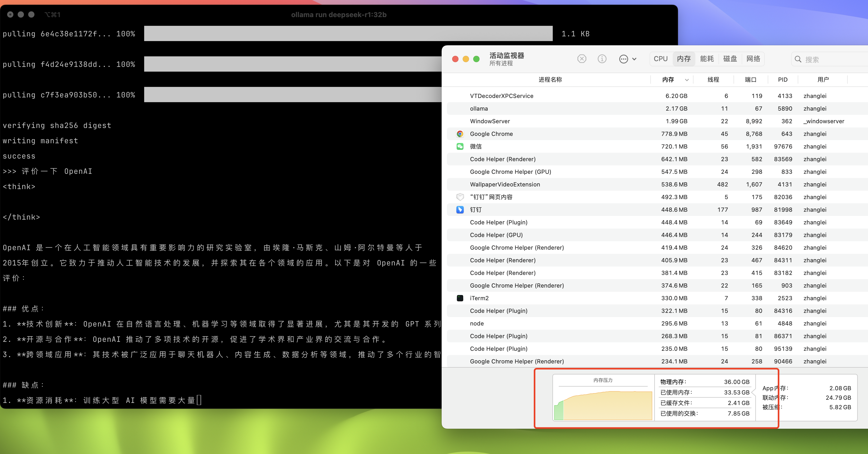Screen dimensions: 868x454
Task: Click the search magnifier icon
Action: pyautogui.click(x=798, y=59)
